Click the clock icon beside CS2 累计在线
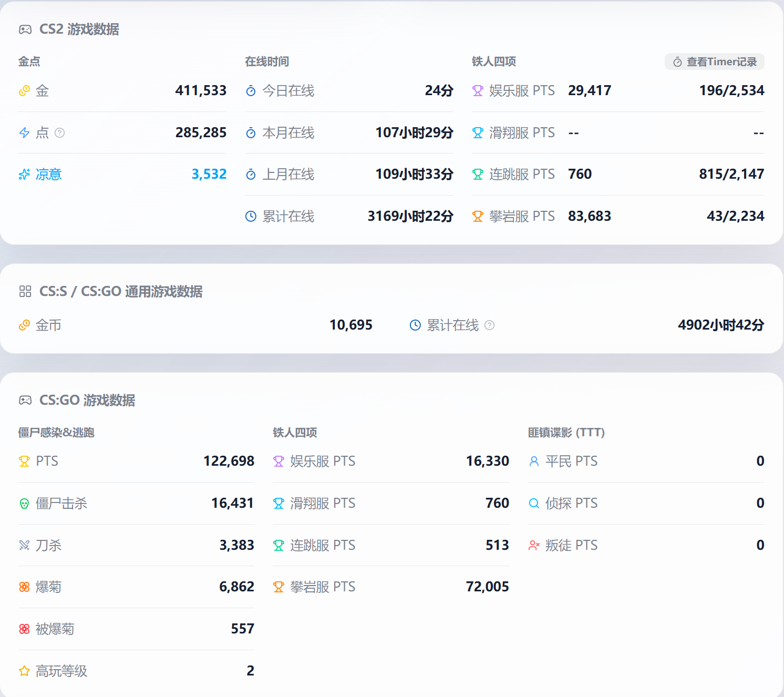 tap(251, 216)
